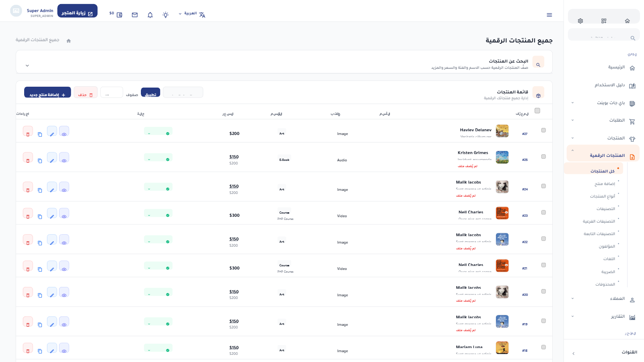Open الرئيسية in the sidebar
The image size is (644, 362).
pyautogui.click(x=603, y=67)
